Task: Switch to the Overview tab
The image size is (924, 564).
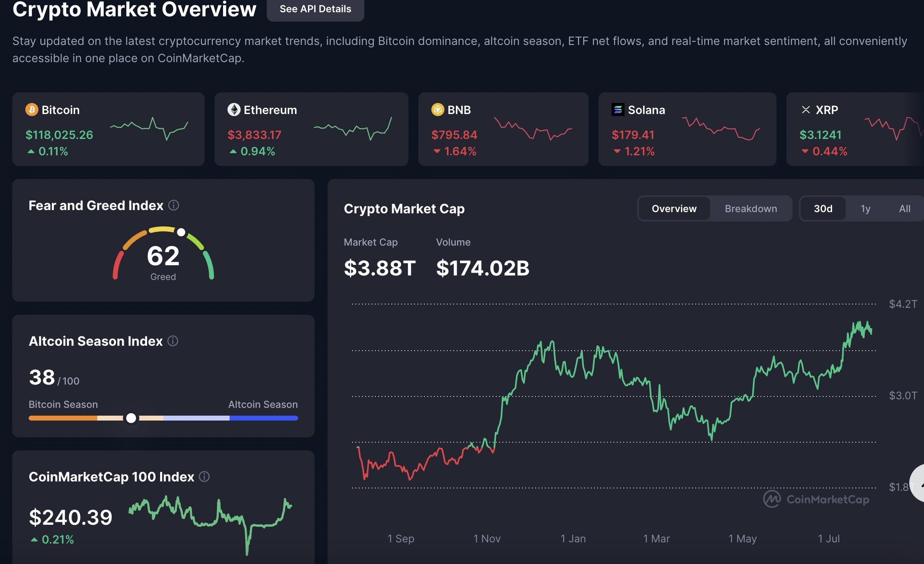Action: [674, 208]
